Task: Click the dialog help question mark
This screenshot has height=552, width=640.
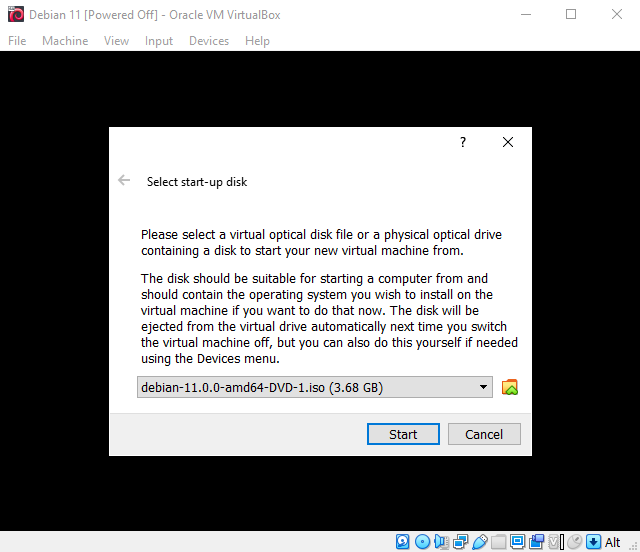Action: (x=462, y=143)
